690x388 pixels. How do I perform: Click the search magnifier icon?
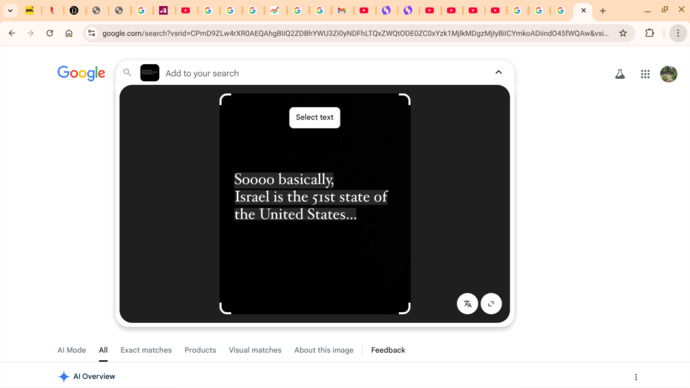[127, 73]
